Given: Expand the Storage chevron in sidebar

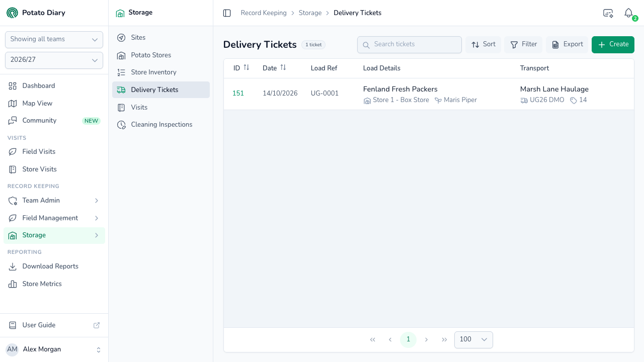Looking at the screenshot, I should [97, 235].
